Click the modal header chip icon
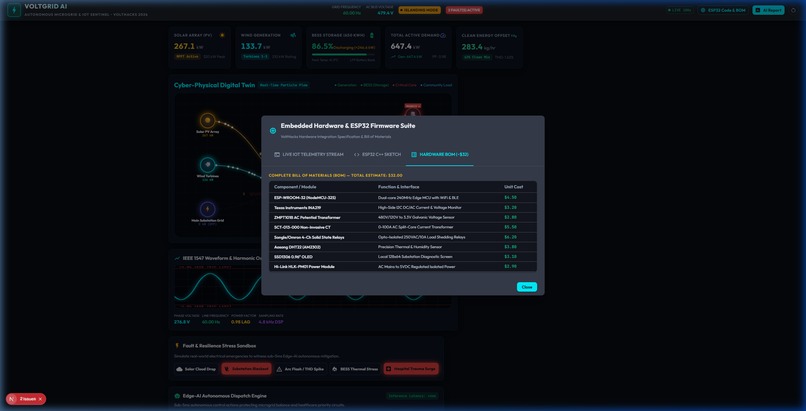806x411 pixels. (273, 130)
